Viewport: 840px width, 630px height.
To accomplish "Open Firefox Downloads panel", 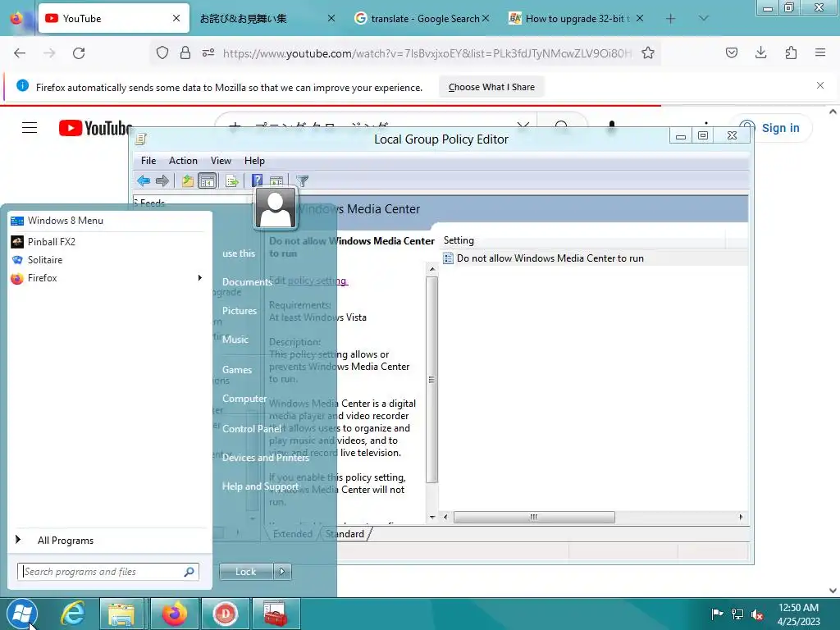I will coord(760,52).
